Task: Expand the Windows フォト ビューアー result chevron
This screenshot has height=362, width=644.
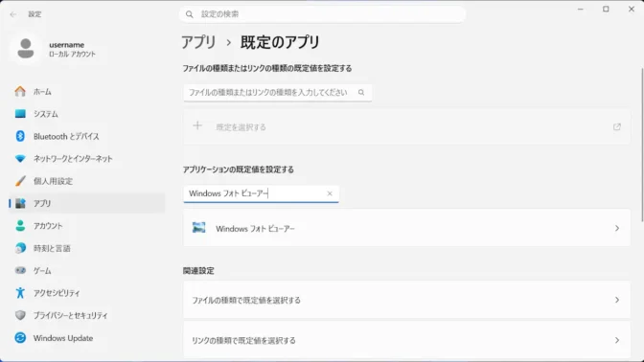Action: tap(617, 228)
